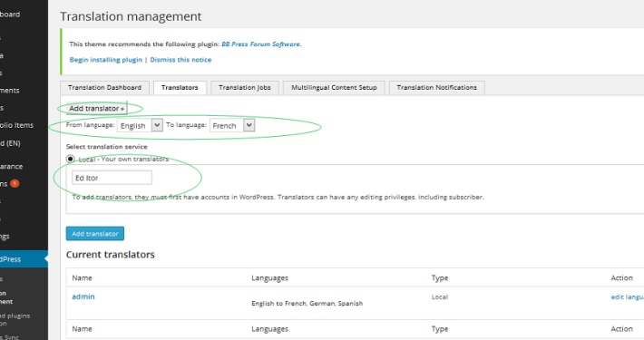Open the Comments menu in the sidebar
644x340 pixels.
click(10, 91)
